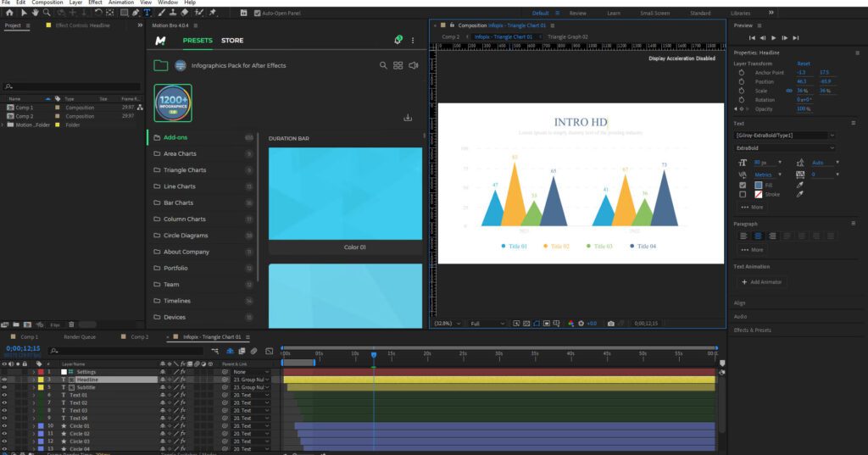
Task: Open the Triangle Charts category
Action: (184, 169)
